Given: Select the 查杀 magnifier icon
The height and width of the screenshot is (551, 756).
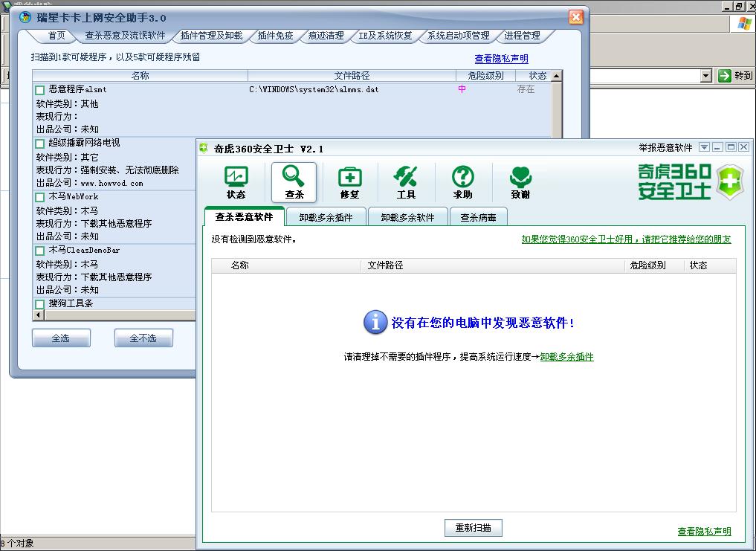Looking at the screenshot, I should click(x=294, y=182).
